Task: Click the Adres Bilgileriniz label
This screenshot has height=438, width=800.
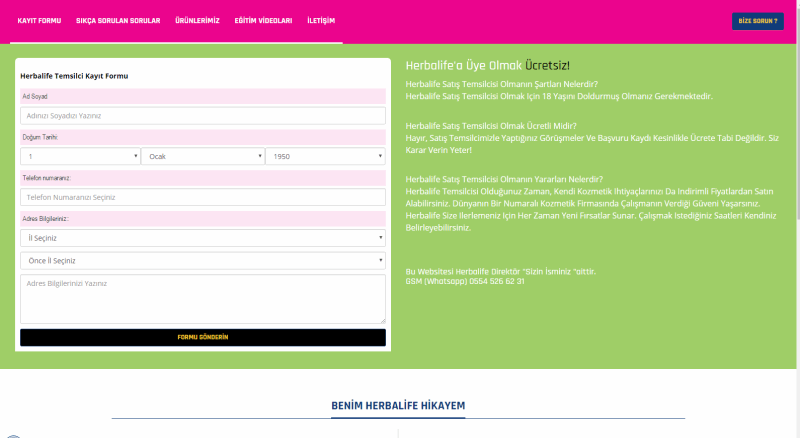Action: click(45, 219)
